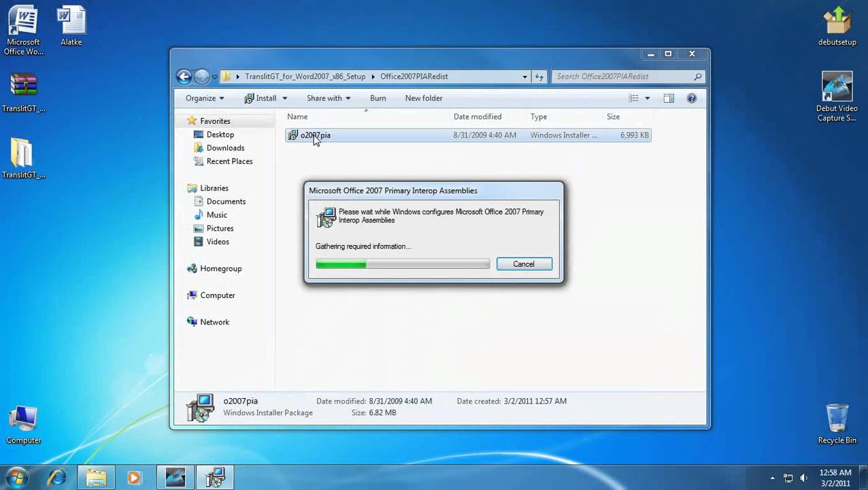Viewport: 868px width, 490px height.
Task: Click the o2007pia details pane thumbnail
Action: pyautogui.click(x=201, y=408)
